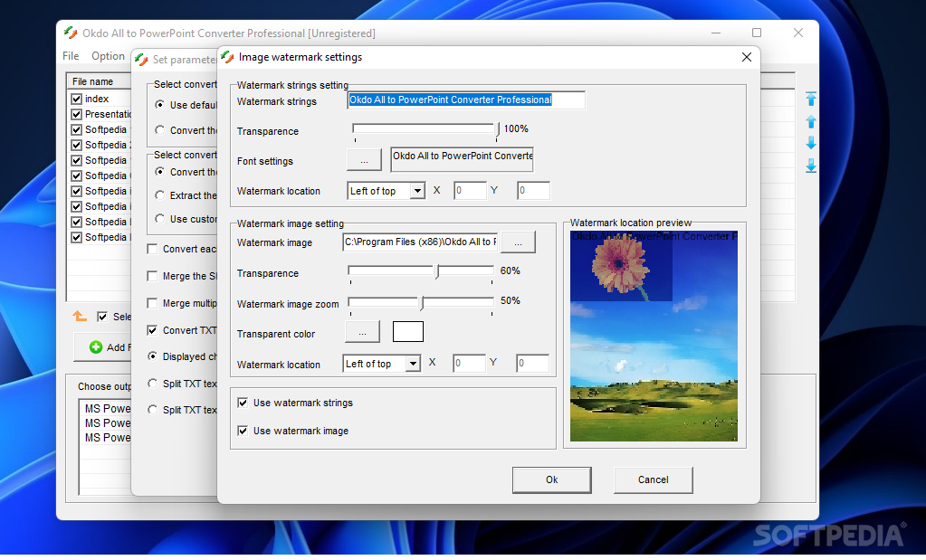Open watermark strings location dropdown
926x560 pixels.
click(x=418, y=191)
